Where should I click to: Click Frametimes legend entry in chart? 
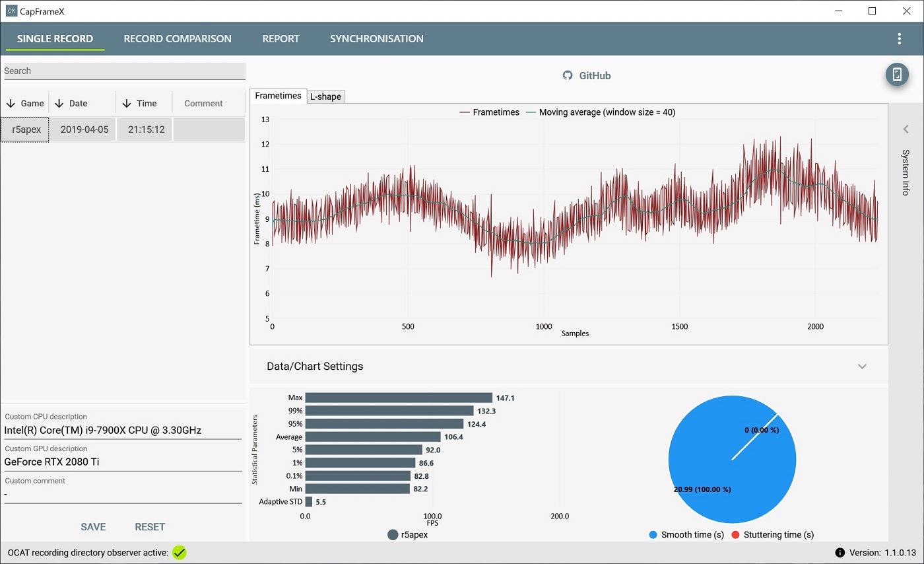coord(489,112)
